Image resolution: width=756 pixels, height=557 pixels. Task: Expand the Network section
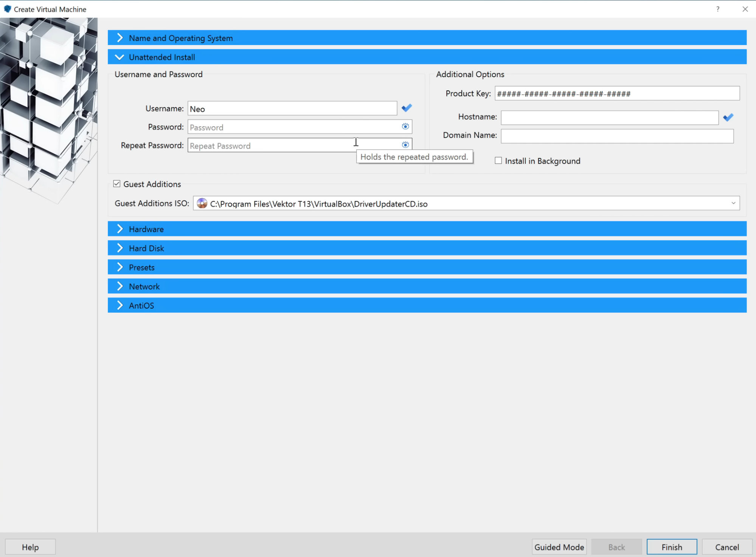click(427, 286)
